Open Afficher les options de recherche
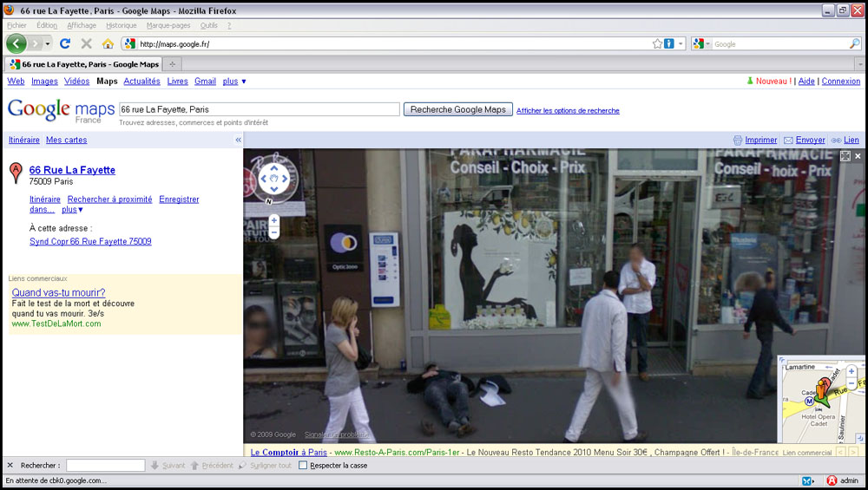Screen dimensions: 868x490 click(x=568, y=111)
